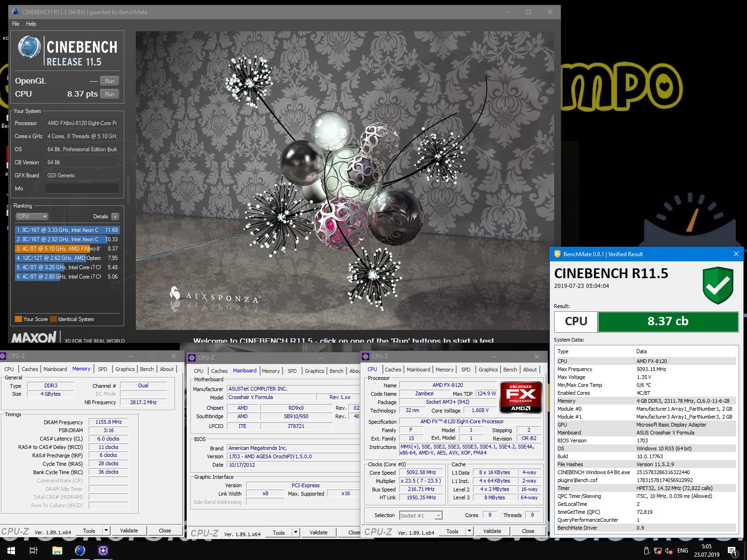Select ranking row 4C/8T @ 2.80 GHz Intel Core i7
Image resolution: width=747 pixels, height=560 pixels.
pyautogui.click(x=67, y=277)
